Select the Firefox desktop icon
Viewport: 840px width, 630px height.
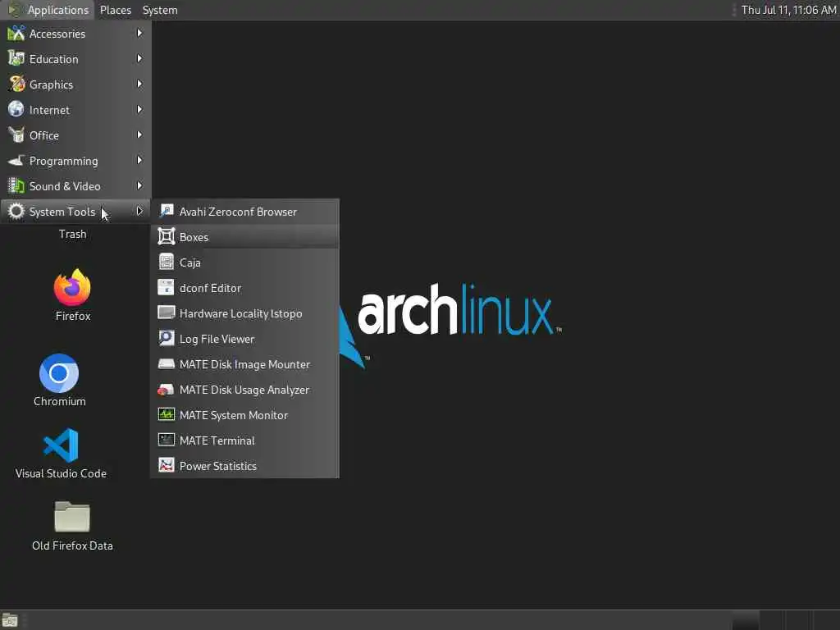coord(72,287)
